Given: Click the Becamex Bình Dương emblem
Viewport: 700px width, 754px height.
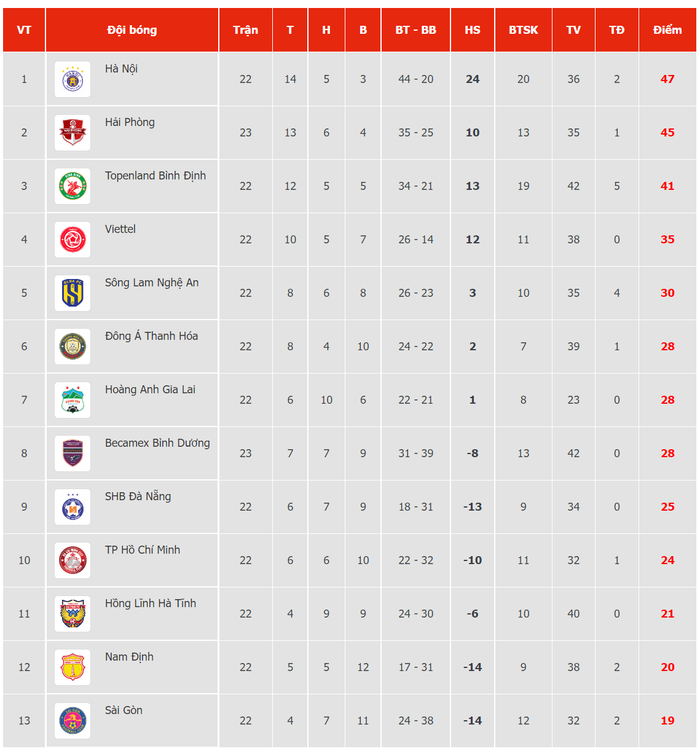Looking at the screenshot, I should tap(73, 454).
